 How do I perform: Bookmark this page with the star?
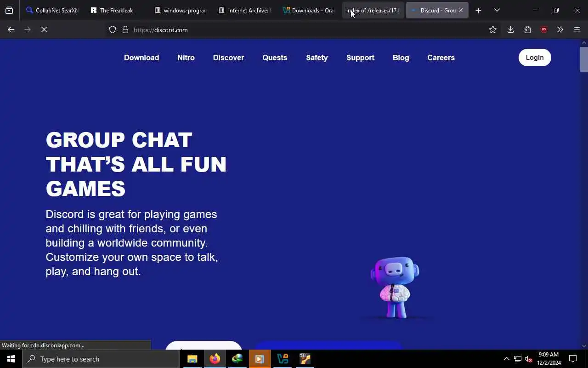click(493, 29)
